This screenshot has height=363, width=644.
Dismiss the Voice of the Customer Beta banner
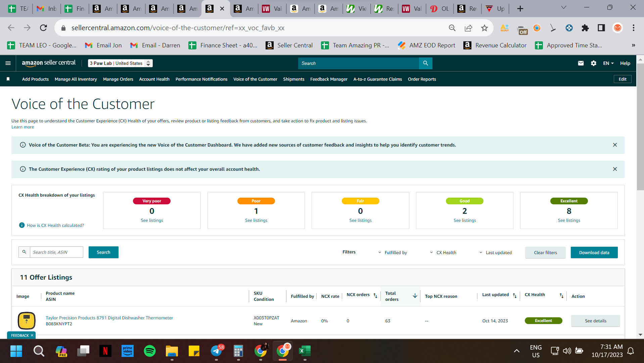[615, 145]
